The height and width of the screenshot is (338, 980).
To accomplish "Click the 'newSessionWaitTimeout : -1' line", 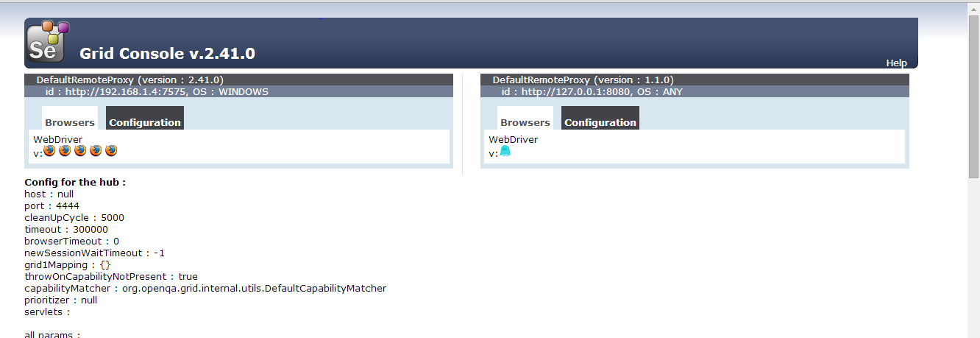I will tap(95, 253).
